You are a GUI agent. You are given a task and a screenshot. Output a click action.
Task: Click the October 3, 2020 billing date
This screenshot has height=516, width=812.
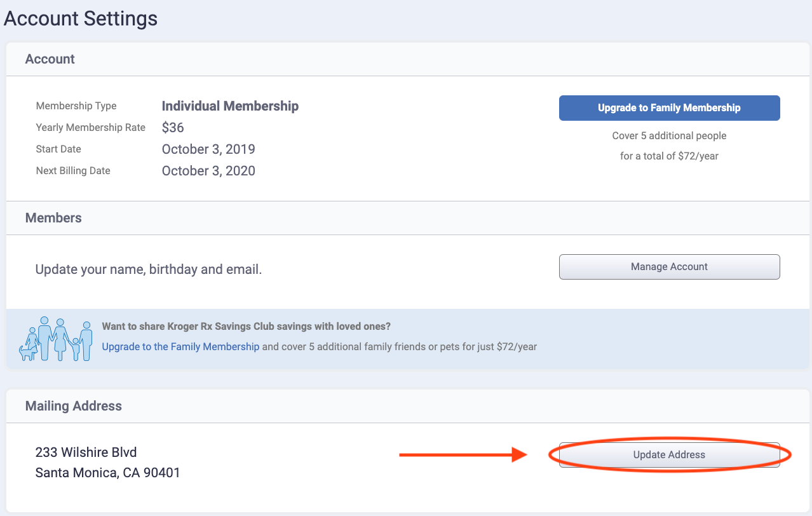[x=208, y=171]
